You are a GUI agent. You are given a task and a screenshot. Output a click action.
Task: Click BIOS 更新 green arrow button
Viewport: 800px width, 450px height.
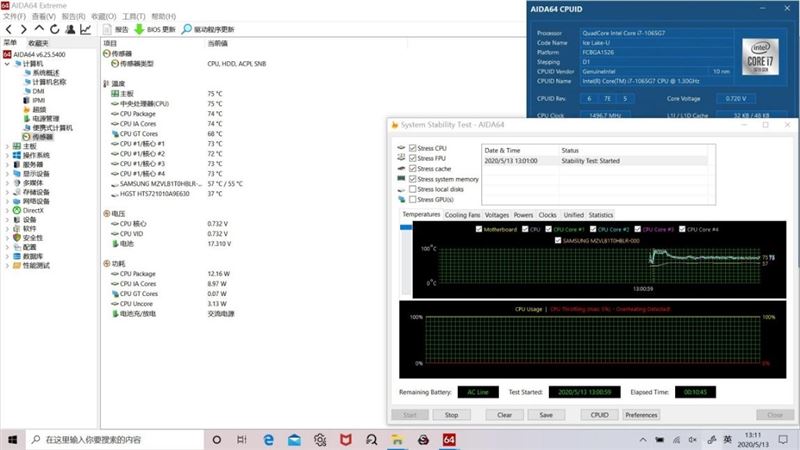(155, 30)
